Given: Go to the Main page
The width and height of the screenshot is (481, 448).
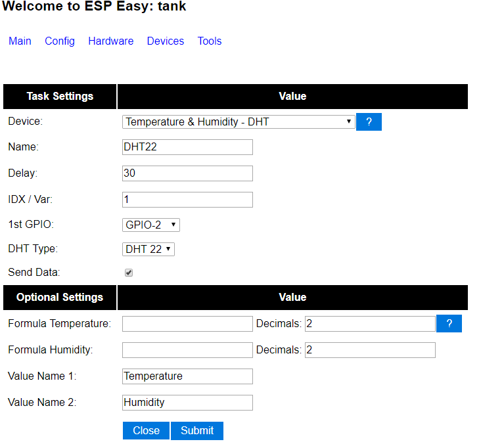Looking at the screenshot, I should (x=20, y=41).
